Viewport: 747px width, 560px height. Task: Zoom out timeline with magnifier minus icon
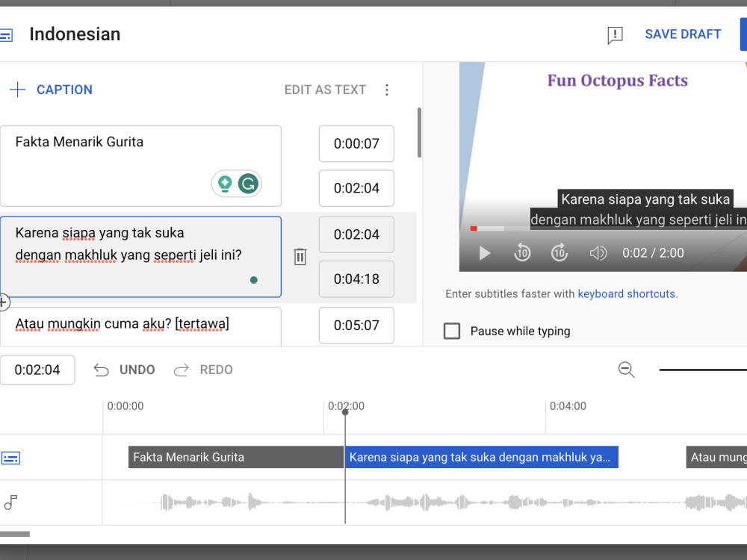coord(627,370)
